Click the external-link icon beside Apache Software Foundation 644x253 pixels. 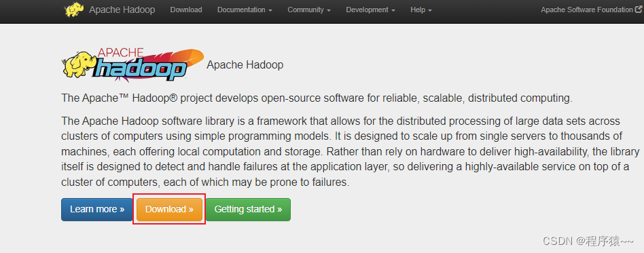pos(639,9)
